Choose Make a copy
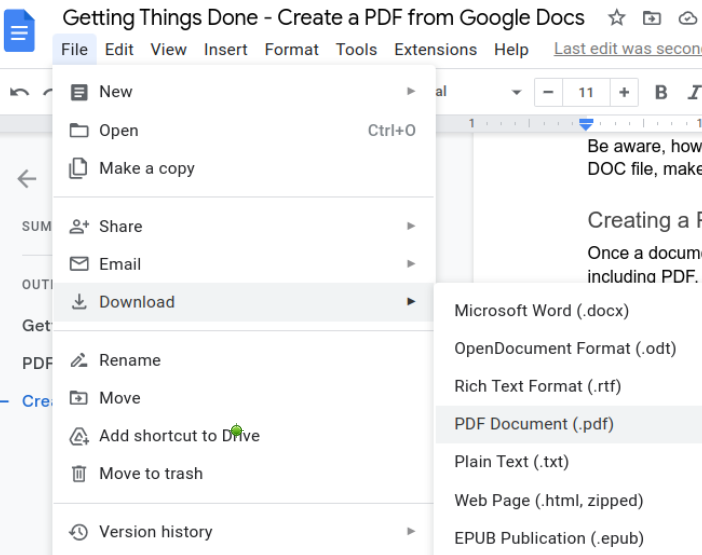 244,168
